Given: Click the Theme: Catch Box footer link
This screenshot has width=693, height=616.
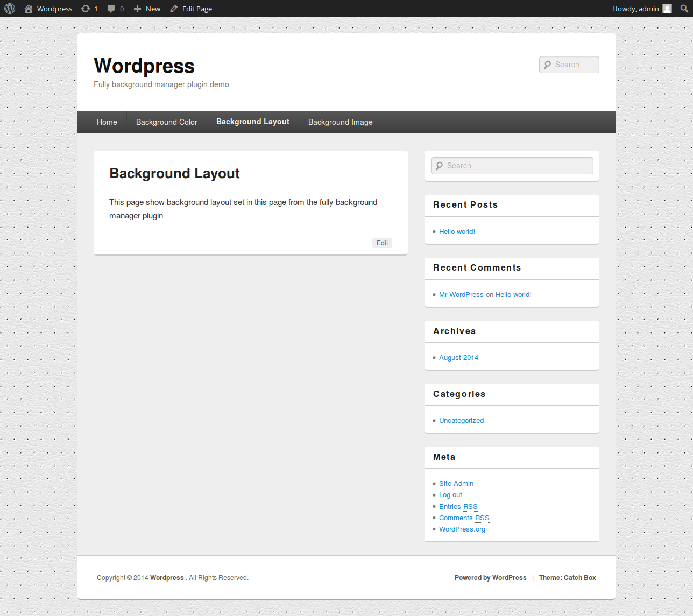Looking at the screenshot, I should click(x=568, y=578).
